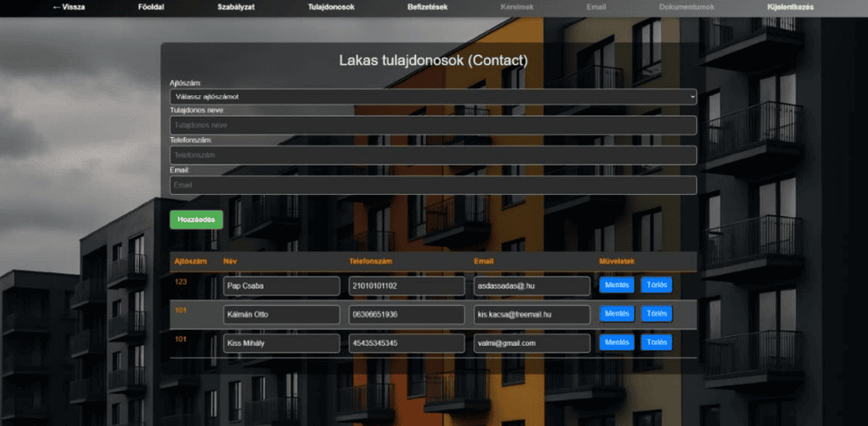Open the Főoldal menu item
Image resolution: width=868 pixels, height=426 pixels.
click(x=151, y=7)
